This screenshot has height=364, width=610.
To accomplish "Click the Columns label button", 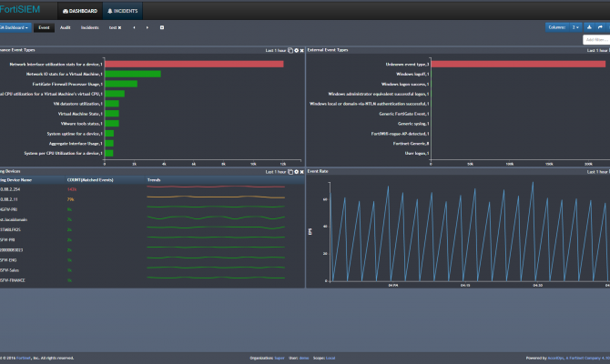I will 557,27.
